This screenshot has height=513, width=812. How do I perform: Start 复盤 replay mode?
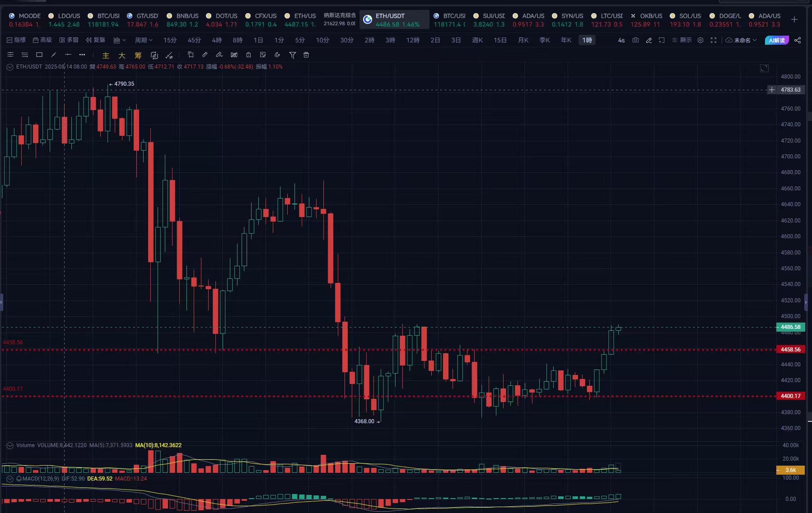coord(95,40)
